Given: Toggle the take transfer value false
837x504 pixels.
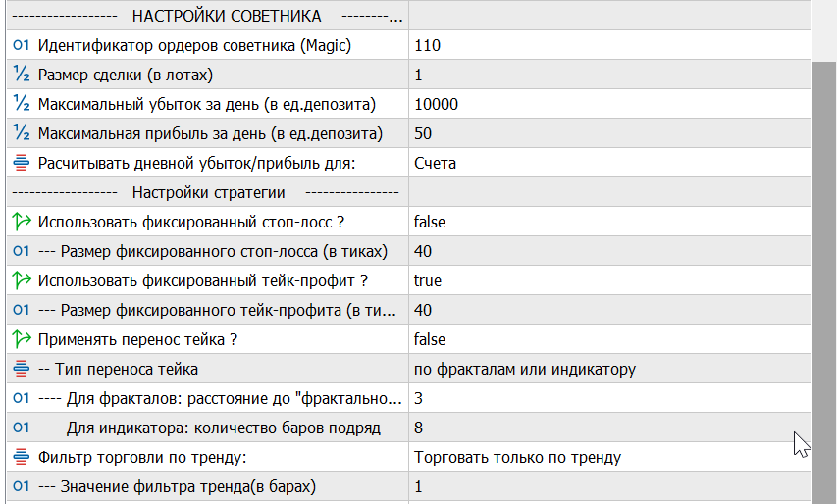Looking at the screenshot, I should pyautogui.click(x=430, y=339).
